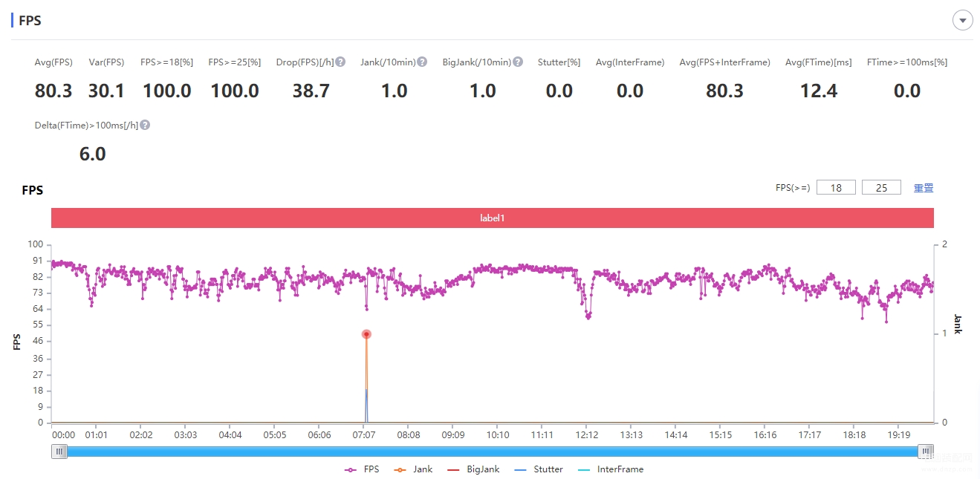Image resolution: width=980 pixels, height=479 pixels.
Task: Toggle InterFrame series in legend
Action: pyautogui.click(x=610, y=469)
